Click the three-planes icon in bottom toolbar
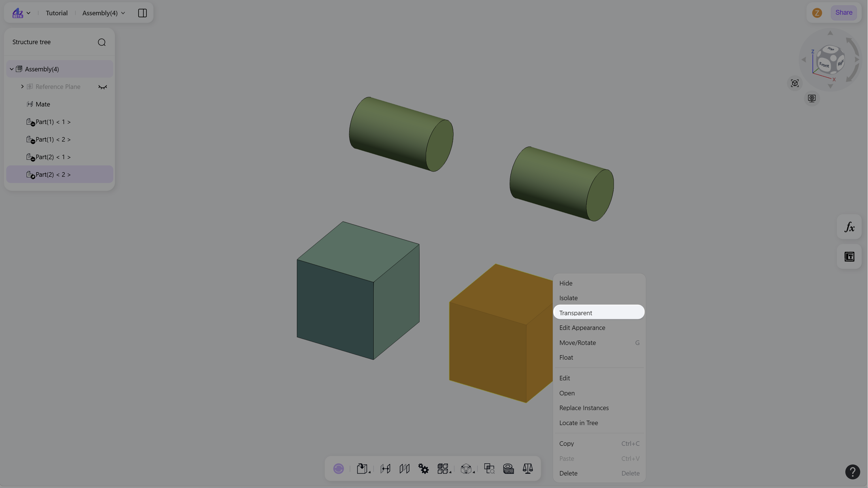This screenshot has width=868, height=488. click(x=404, y=468)
